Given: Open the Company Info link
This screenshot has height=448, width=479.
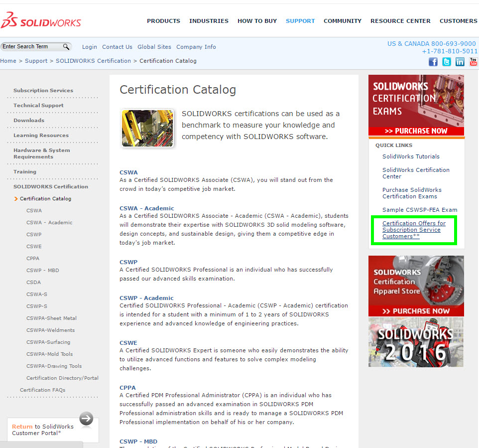Looking at the screenshot, I should click(196, 47).
